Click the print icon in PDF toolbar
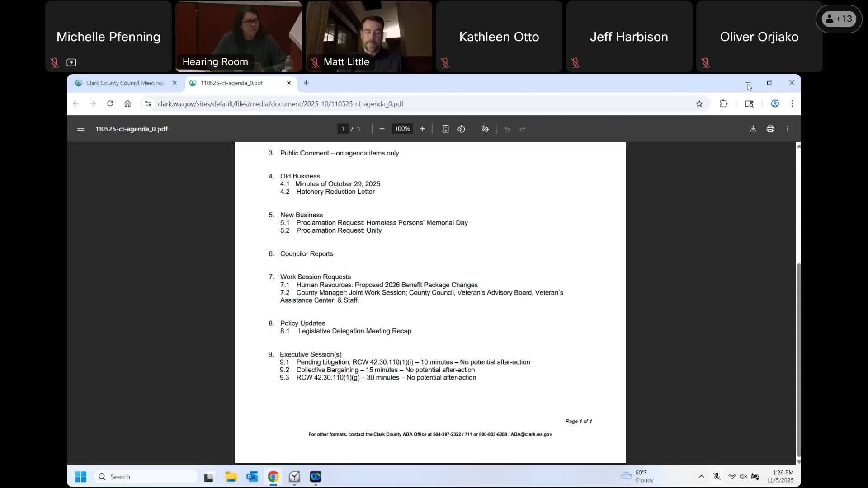 (770, 129)
